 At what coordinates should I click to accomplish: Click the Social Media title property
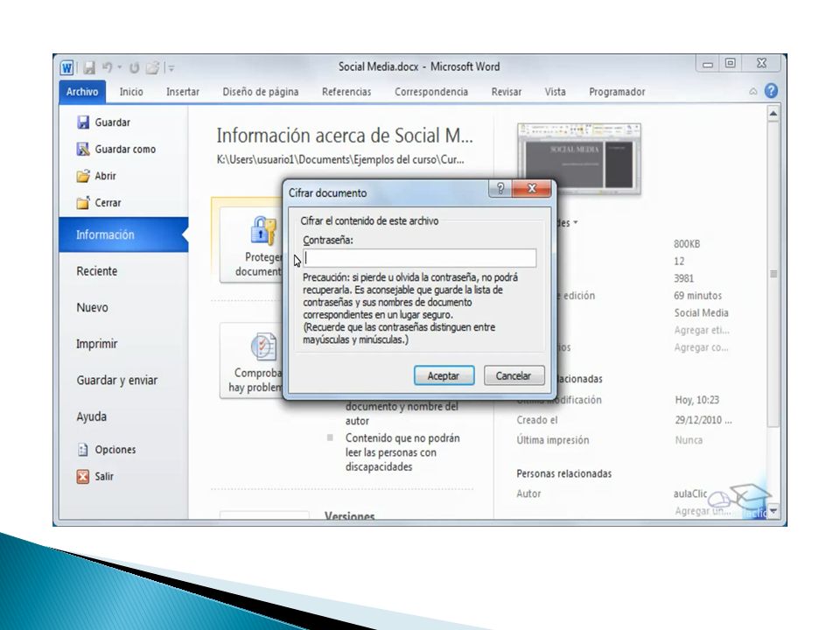tap(701, 313)
